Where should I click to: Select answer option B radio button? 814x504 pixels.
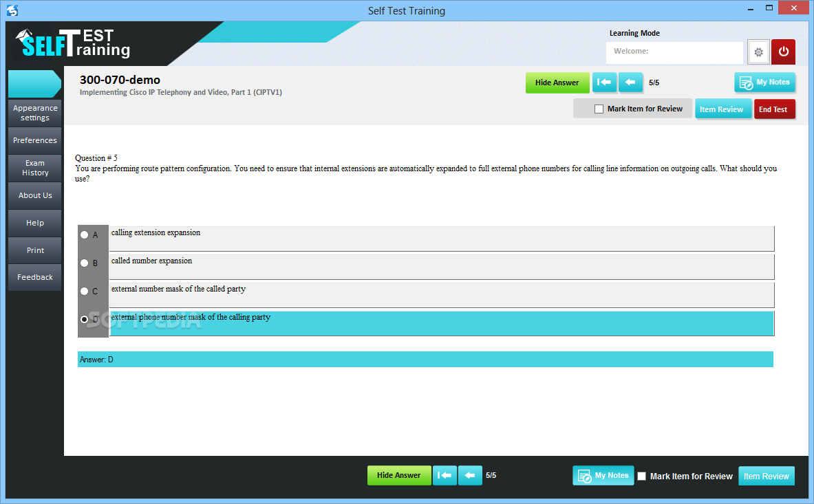coord(84,263)
